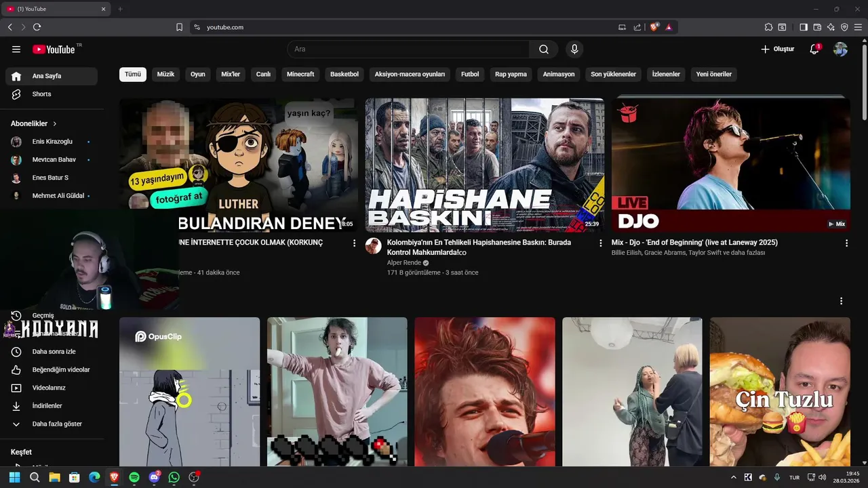868x488 pixels.
Task: Click the share page icon in the address bar
Action: 637,27
